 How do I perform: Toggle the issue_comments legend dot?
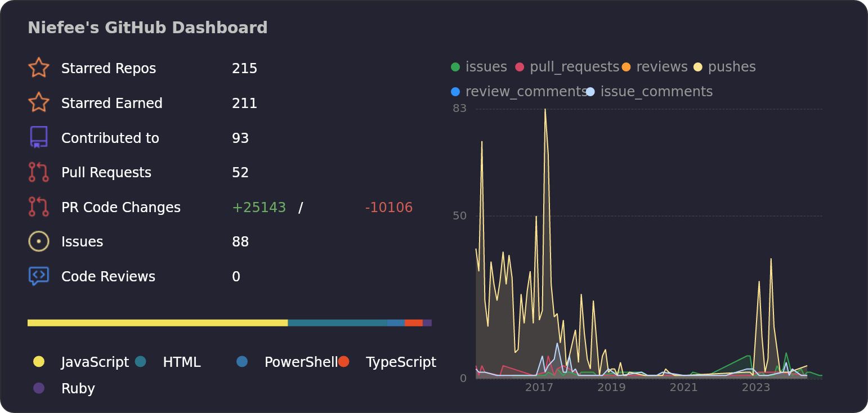590,92
